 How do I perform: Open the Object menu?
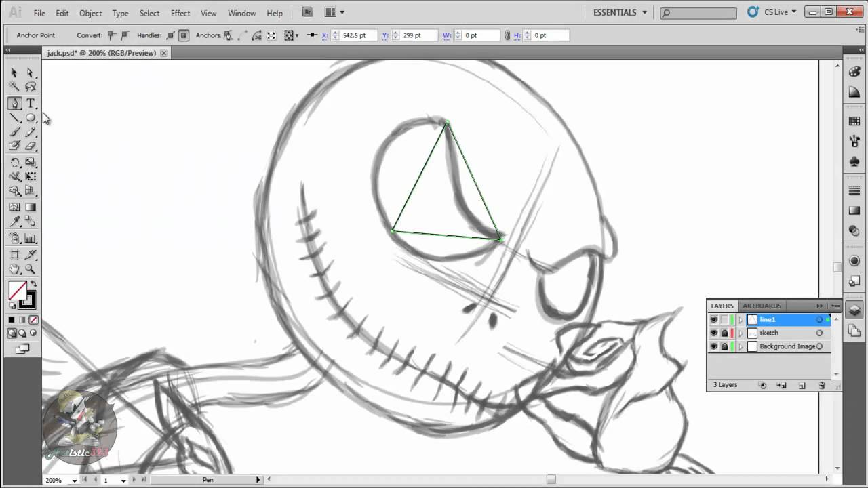pos(90,13)
